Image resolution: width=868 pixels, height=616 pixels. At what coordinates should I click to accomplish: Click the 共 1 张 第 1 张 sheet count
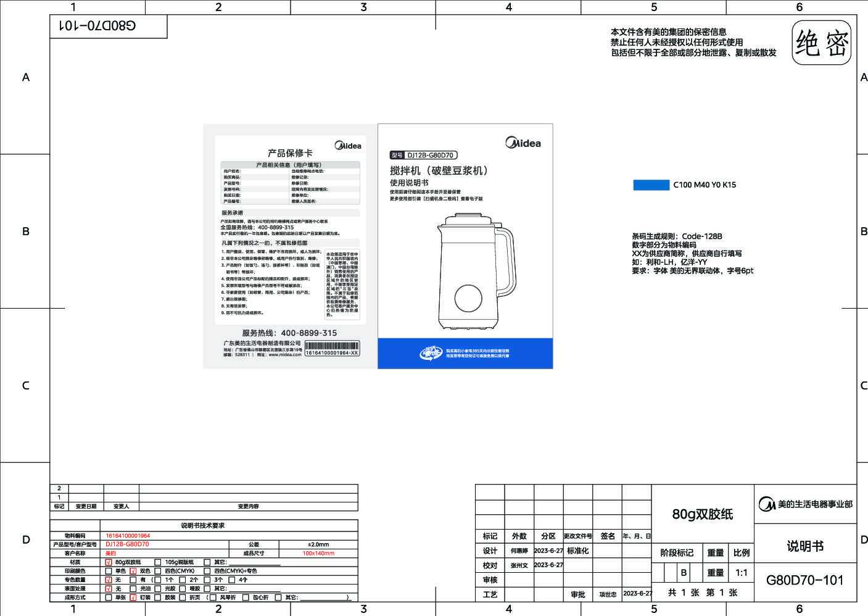point(703,592)
